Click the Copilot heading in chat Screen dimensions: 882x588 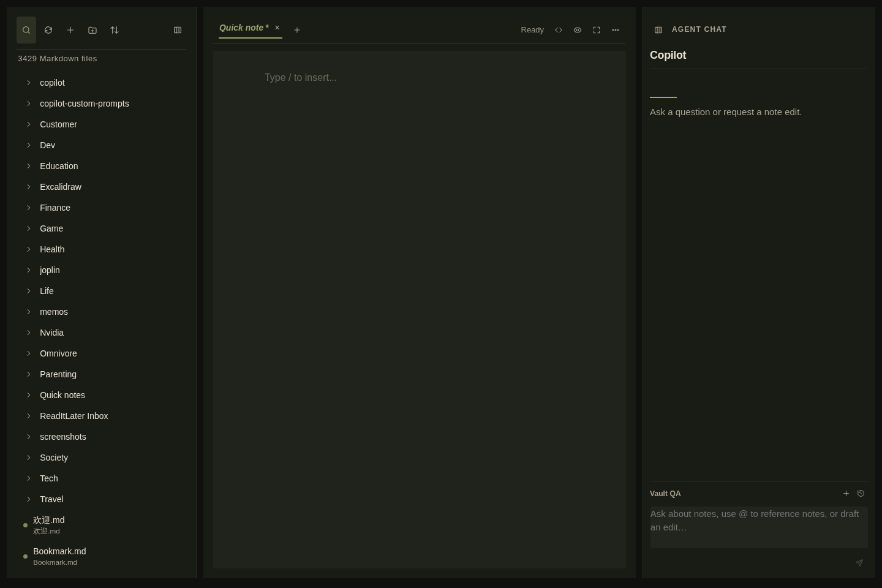[x=668, y=55]
